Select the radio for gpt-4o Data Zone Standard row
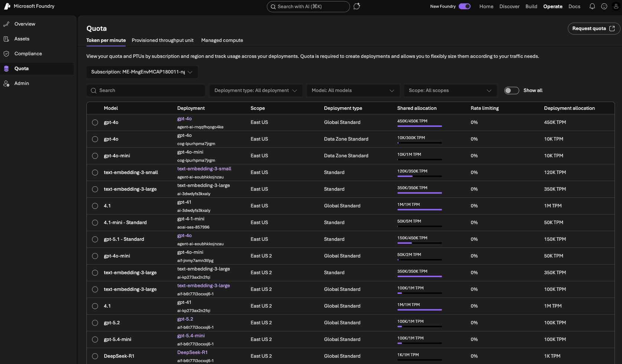This screenshot has width=622, height=364. click(x=95, y=139)
